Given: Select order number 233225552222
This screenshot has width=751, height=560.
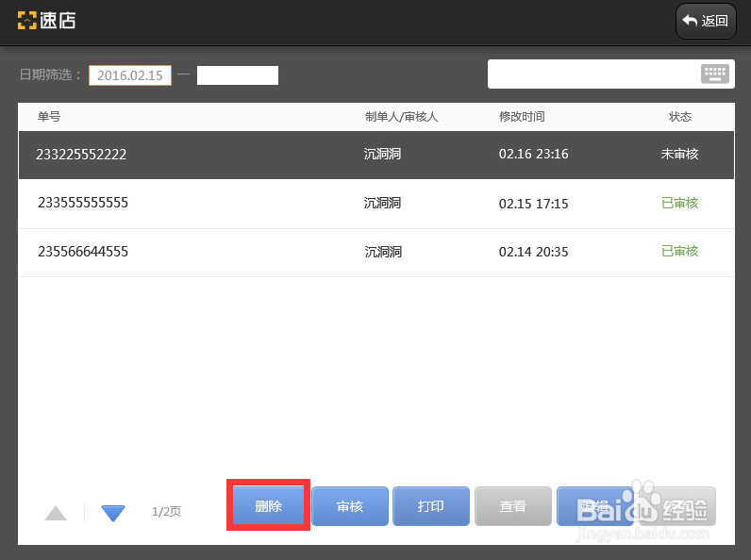Looking at the screenshot, I should click(x=81, y=154).
